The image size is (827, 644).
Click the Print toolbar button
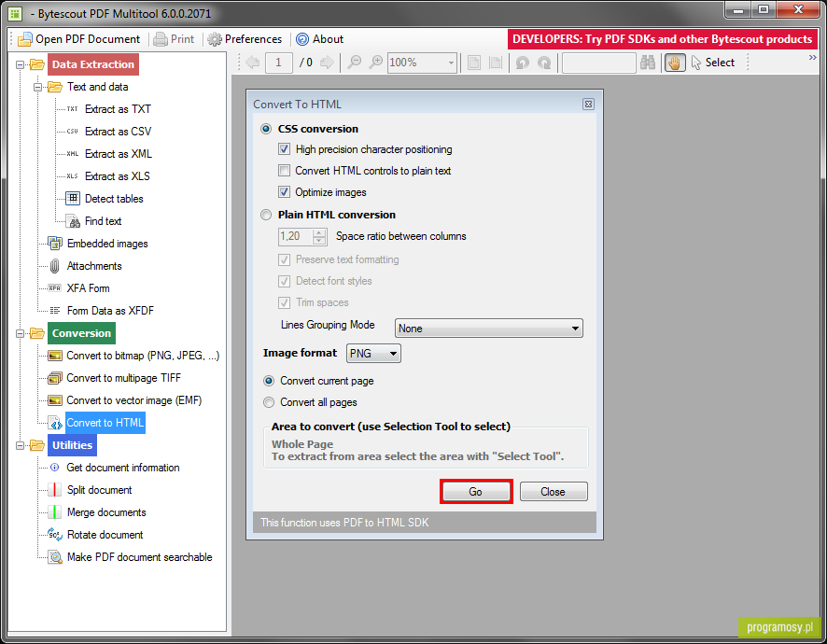click(174, 39)
